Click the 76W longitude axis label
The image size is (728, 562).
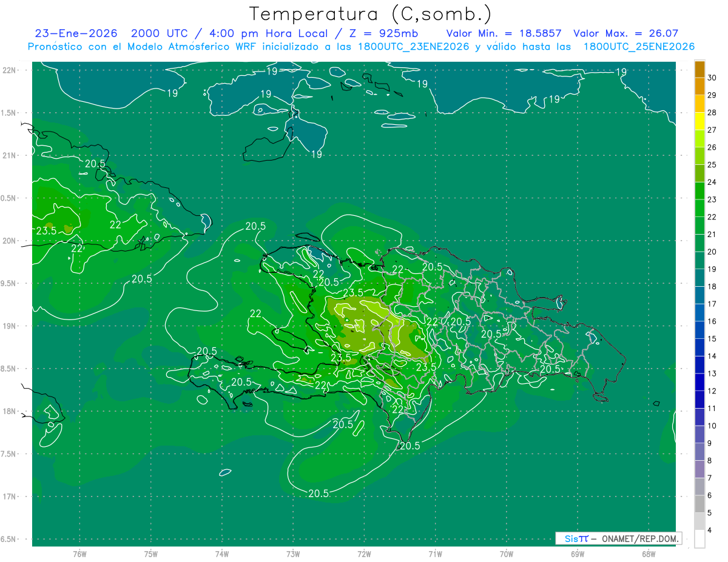[x=79, y=554]
